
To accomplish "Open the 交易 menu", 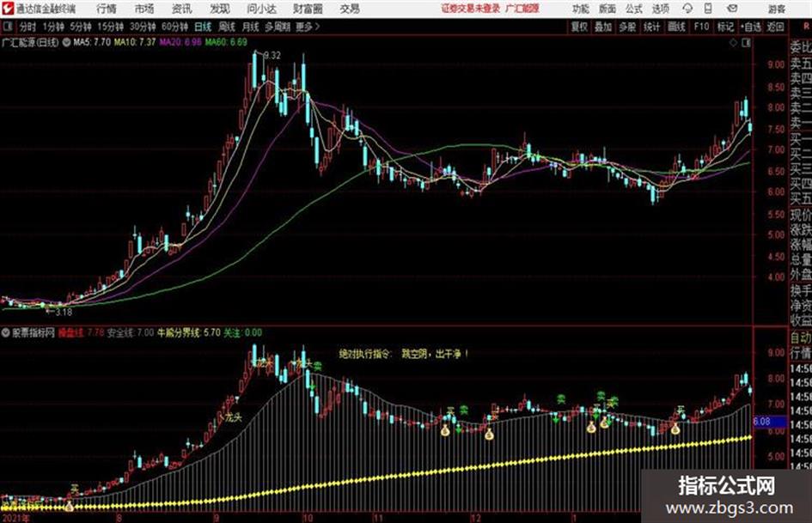I will (350, 9).
